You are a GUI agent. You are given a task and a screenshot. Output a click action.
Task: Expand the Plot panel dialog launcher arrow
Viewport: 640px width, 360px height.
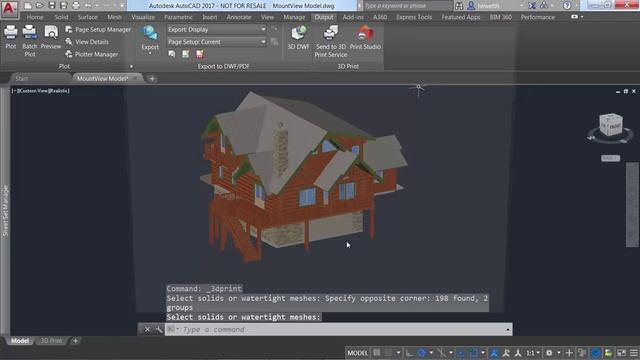tap(131, 67)
